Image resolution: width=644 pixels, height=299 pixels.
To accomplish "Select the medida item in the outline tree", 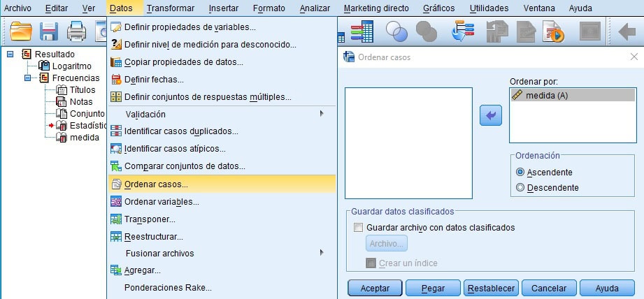I will point(84,138).
